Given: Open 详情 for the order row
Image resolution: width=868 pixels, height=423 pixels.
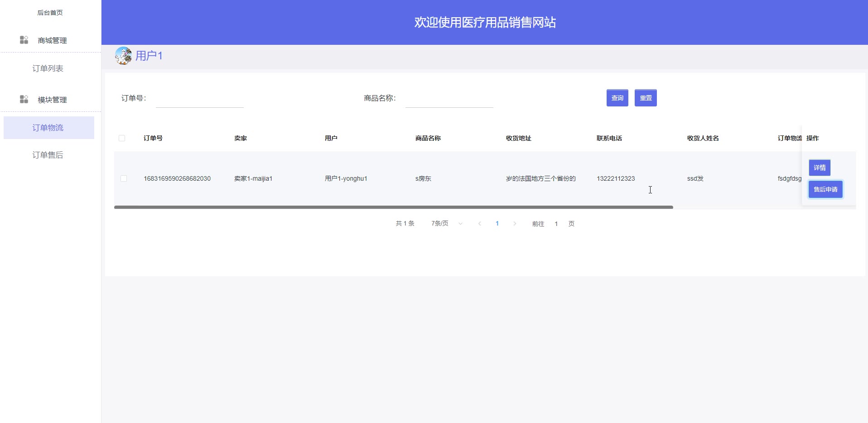Looking at the screenshot, I should pos(820,168).
